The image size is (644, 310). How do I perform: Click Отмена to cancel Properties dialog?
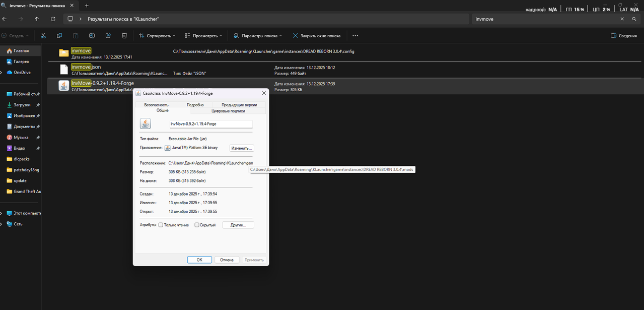point(227,260)
